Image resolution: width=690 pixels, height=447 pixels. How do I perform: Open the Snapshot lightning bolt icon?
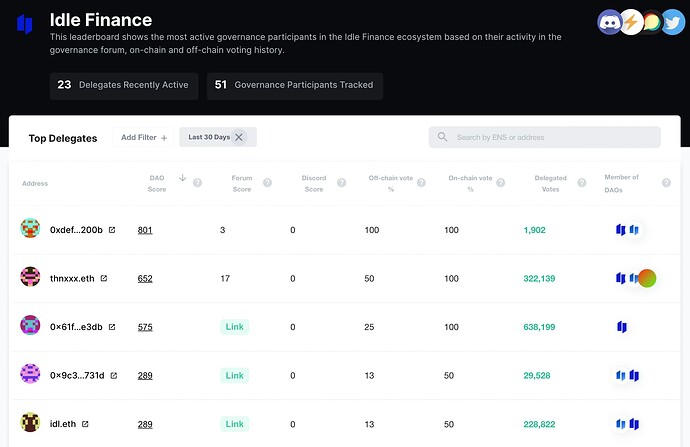(x=631, y=22)
